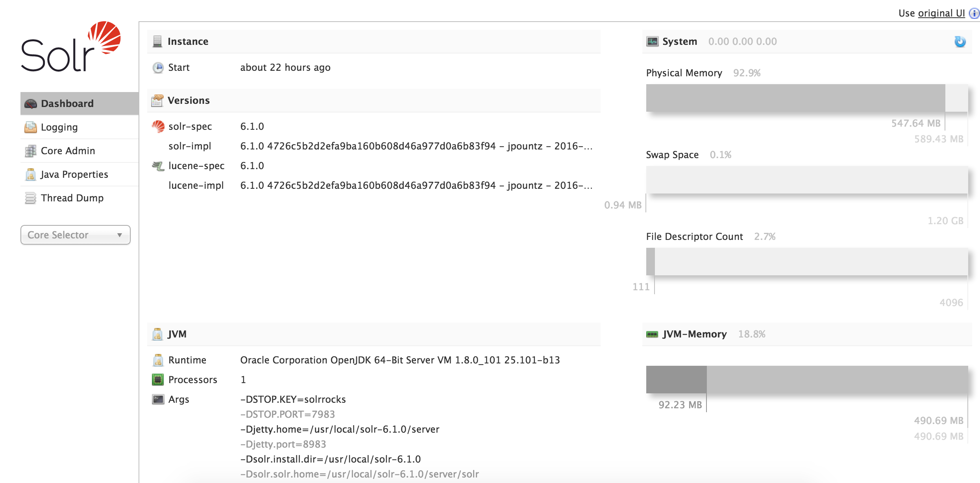This screenshot has height=483, width=980.
Task: Click the Start clock icon
Action: tap(158, 68)
